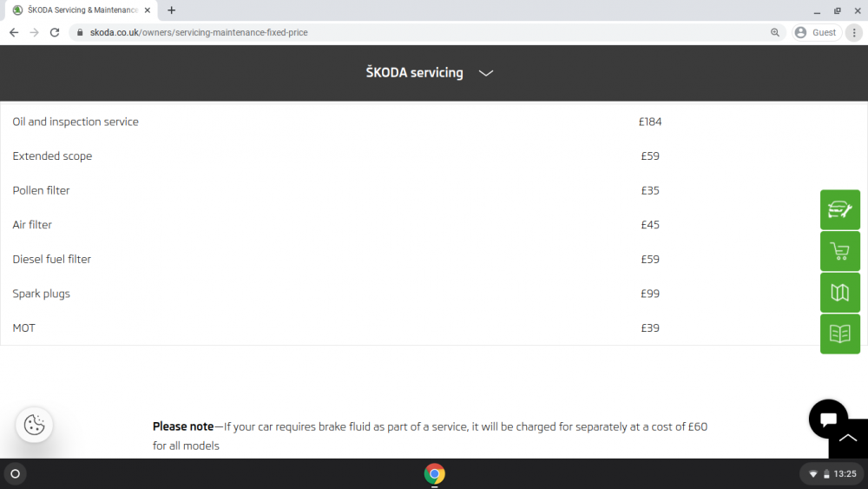The image size is (868, 489).
Task: Open the green brochure book icon
Action: (x=839, y=334)
